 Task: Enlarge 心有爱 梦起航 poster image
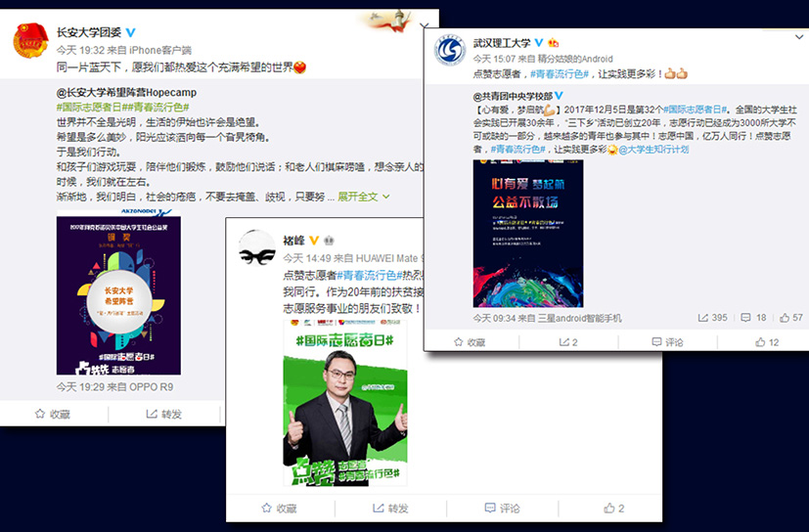(x=528, y=233)
